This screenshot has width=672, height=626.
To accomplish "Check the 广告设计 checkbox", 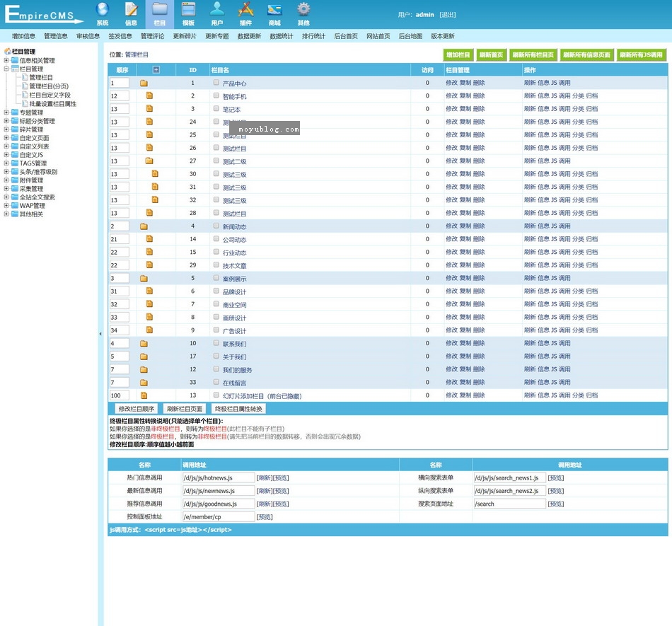I will [x=216, y=330].
